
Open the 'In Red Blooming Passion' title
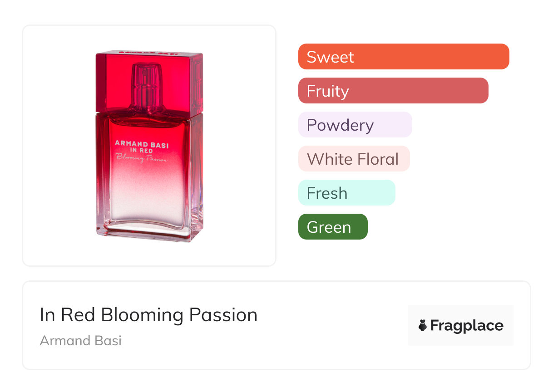pyautogui.click(x=148, y=315)
